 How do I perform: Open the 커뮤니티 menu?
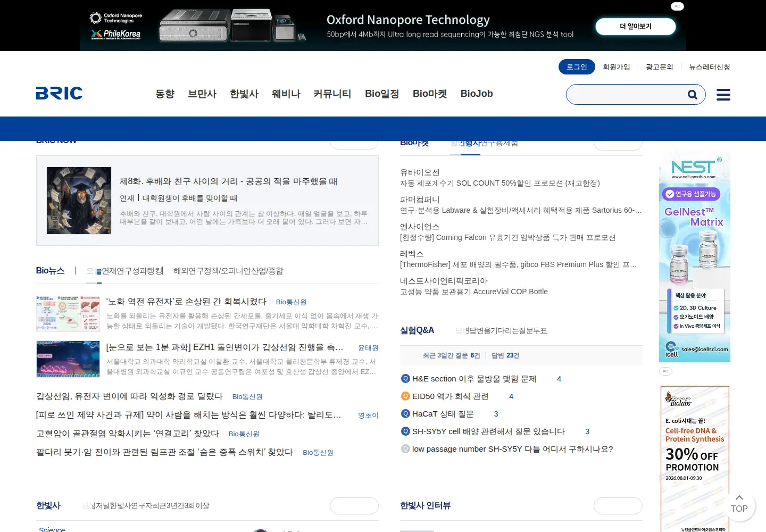[332, 94]
